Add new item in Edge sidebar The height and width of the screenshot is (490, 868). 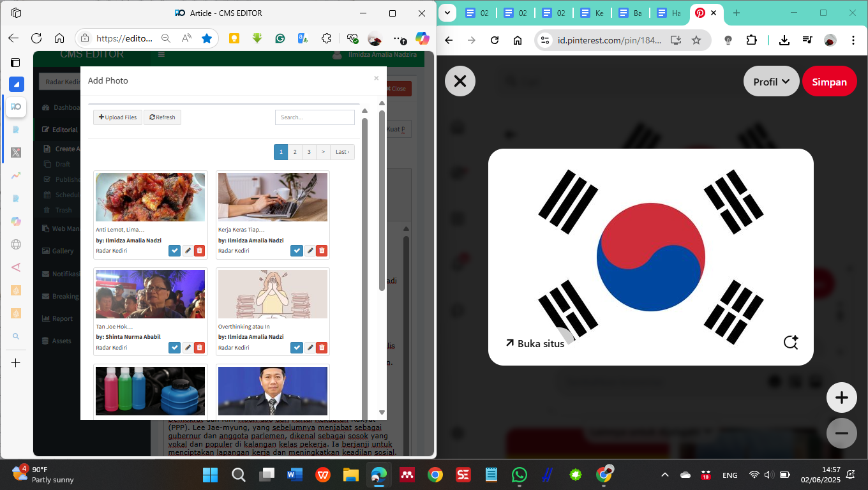tap(16, 362)
